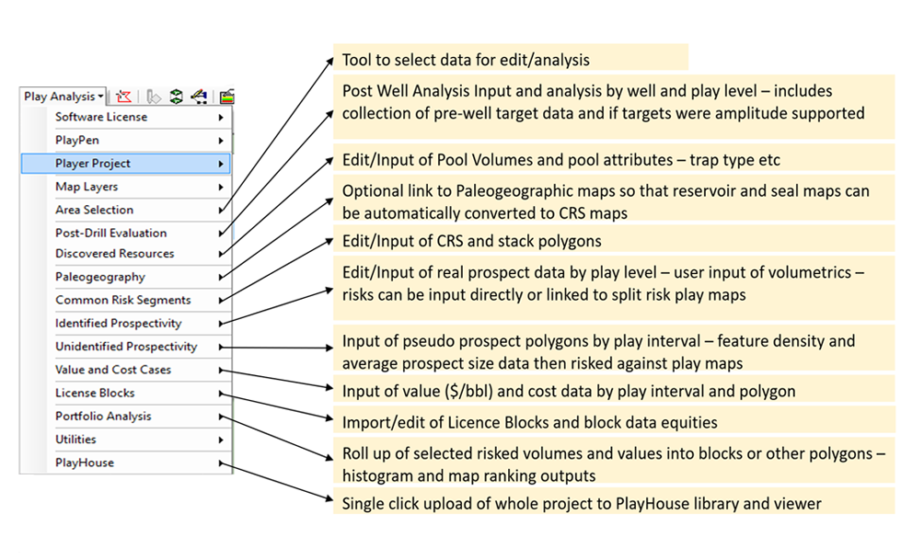This screenshot has width=924, height=560.
Task: Expand the Map Layers submenu arrow
Action: (220, 188)
